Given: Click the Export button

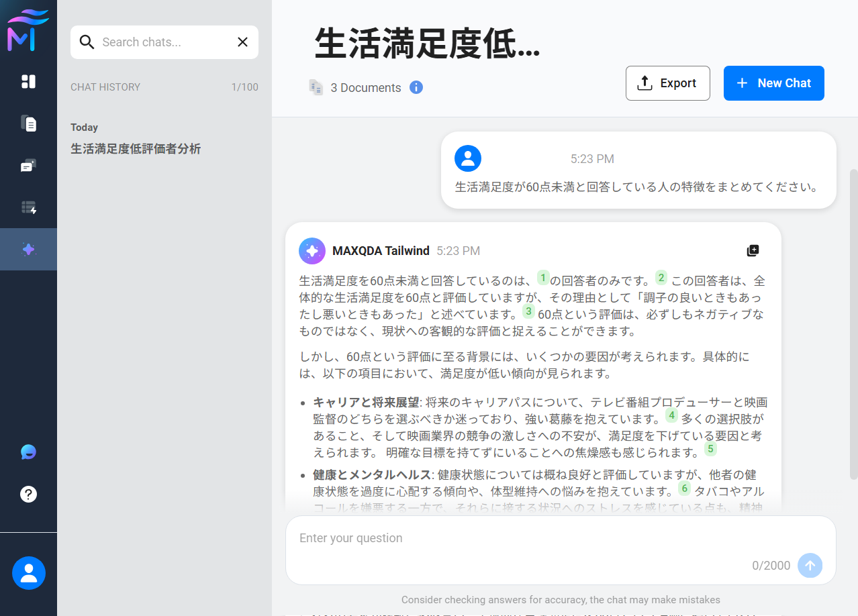Looking at the screenshot, I should tap(667, 83).
